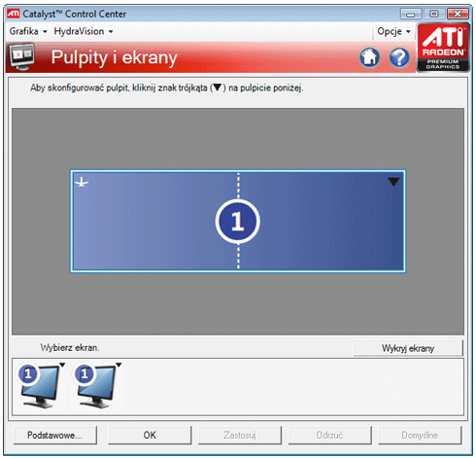The height and width of the screenshot is (458, 476).
Task: Open the Opcje menu
Action: coord(393,31)
